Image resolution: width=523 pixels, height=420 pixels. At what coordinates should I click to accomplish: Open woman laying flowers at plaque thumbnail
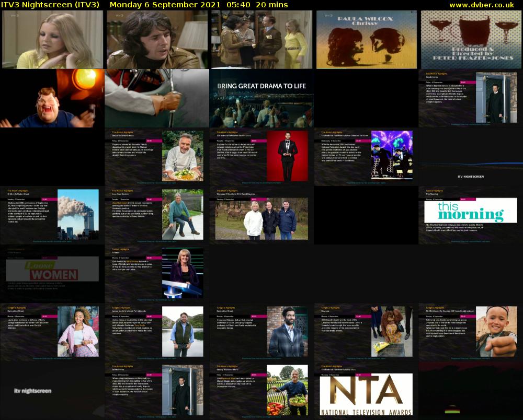coord(366,332)
